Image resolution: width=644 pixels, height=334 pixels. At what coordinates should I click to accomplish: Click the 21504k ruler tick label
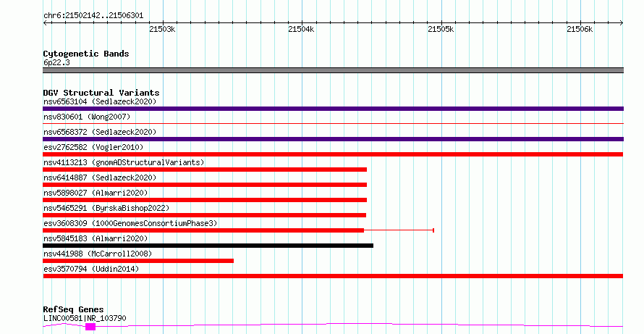(x=302, y=29)
